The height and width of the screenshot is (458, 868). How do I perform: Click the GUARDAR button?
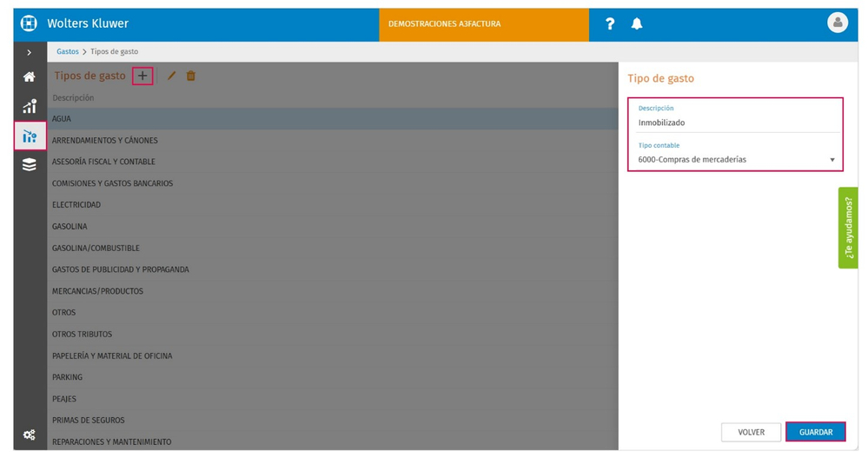815,432
